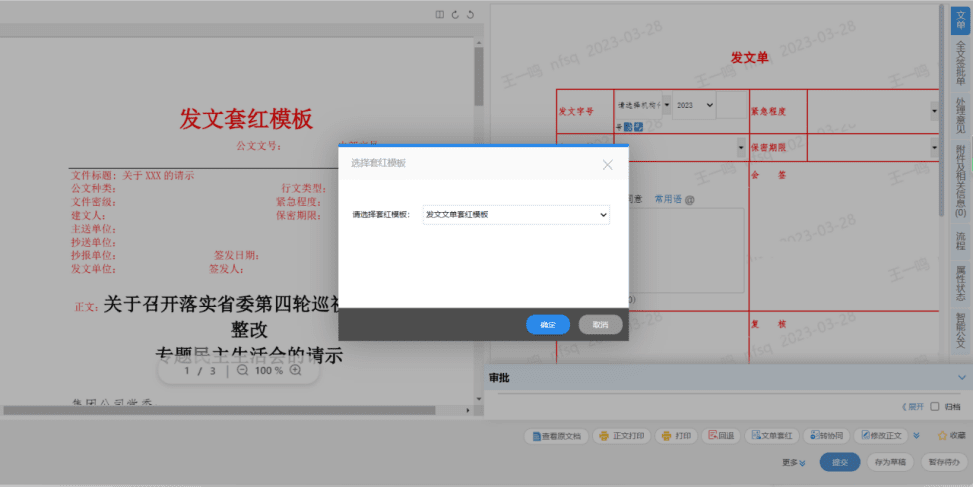Click the 存为草稿 button
Viewport: 974px width, 488px height.
[890, 462]
